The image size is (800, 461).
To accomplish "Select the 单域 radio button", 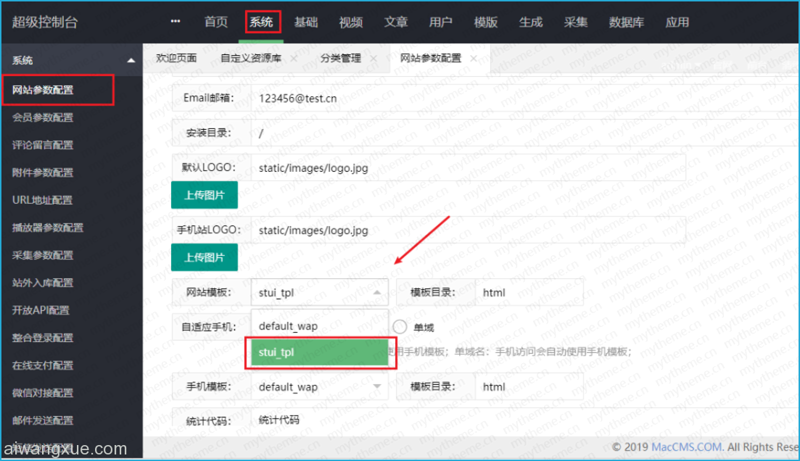I will click(400, 327).
